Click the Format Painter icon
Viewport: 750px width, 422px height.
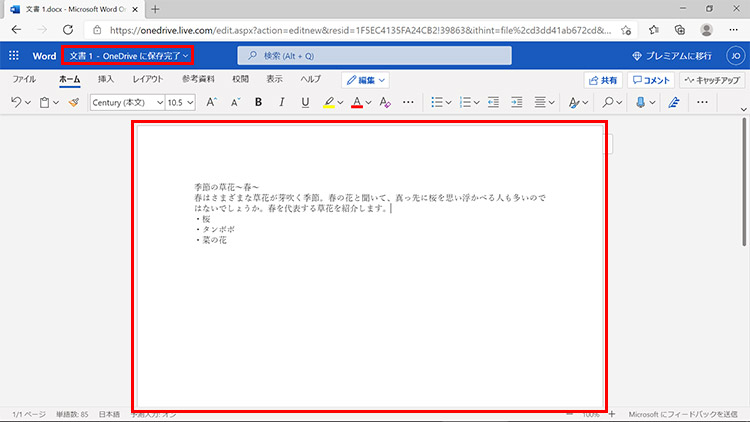click(73, 102)
